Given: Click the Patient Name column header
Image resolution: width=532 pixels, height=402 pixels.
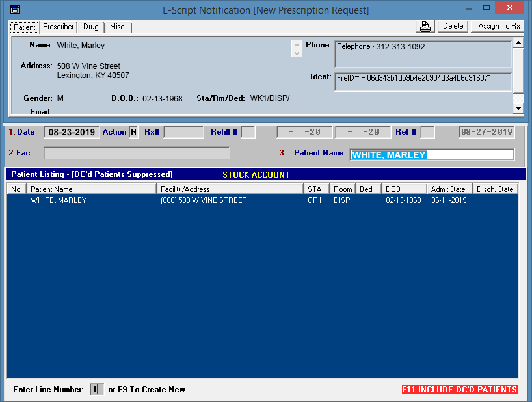Looking at the screenshot, I should coord(91,189).
